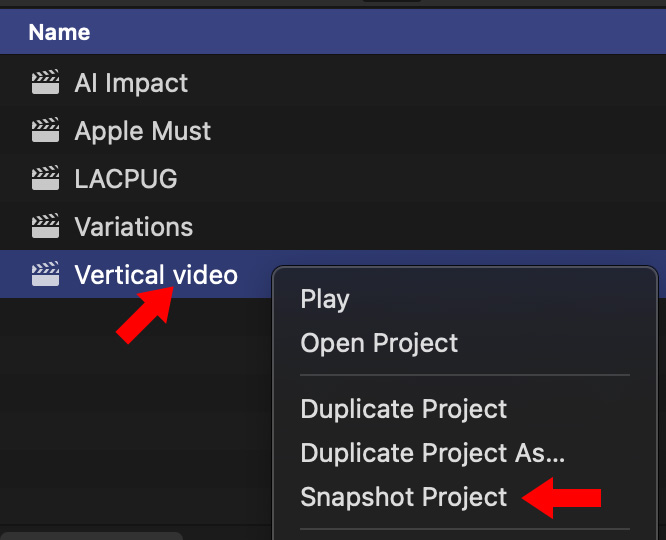Pick Duplicate Project As… from the menu

(433, 453)
